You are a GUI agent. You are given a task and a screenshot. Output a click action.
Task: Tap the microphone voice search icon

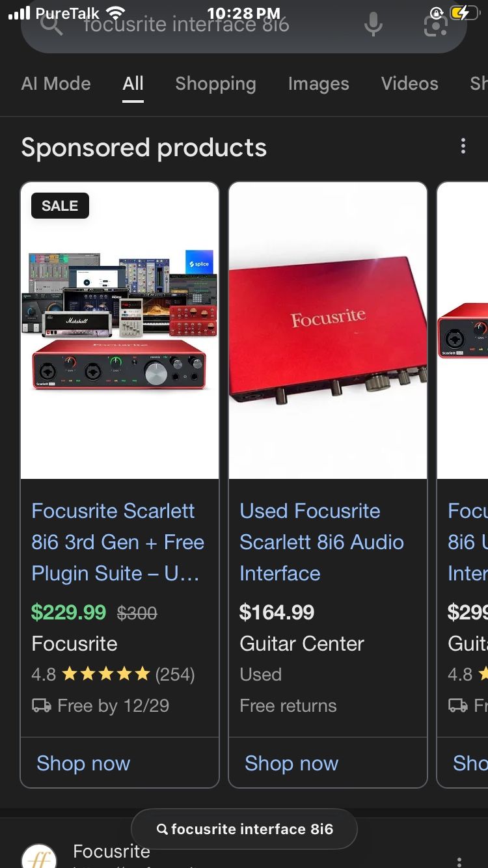point(373,25)
